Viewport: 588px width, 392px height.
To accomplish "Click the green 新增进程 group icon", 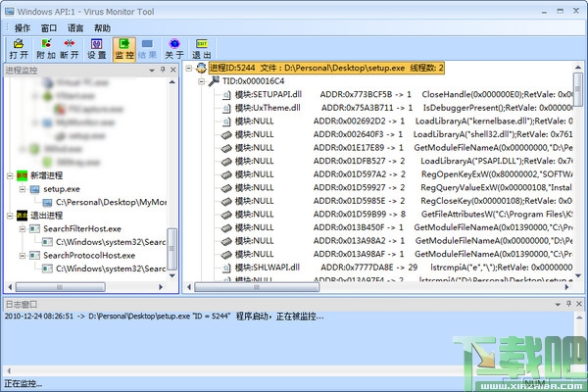I will coord(23,175).
